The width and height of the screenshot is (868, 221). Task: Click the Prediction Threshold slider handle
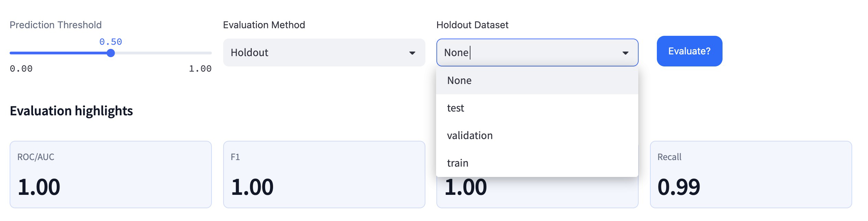(110, 53)
